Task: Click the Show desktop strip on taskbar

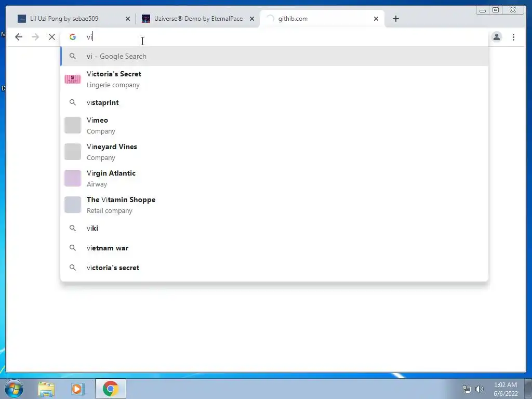Action: point(528,389)
